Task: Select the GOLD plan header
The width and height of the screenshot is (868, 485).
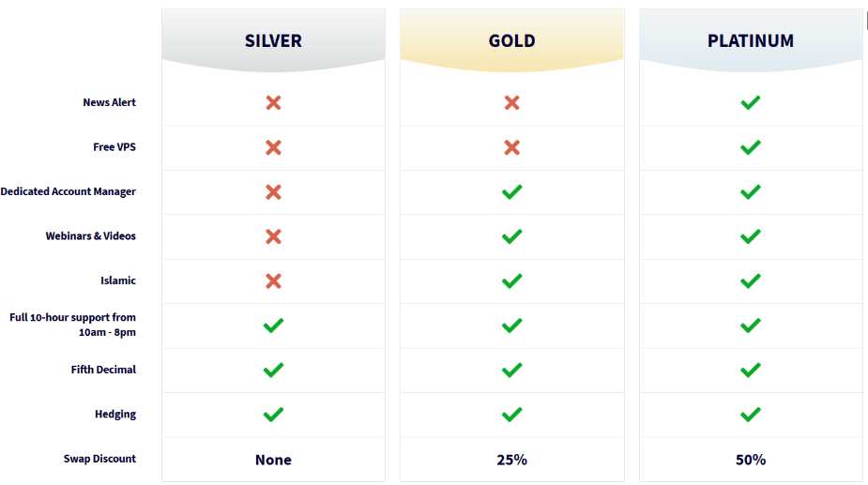Action: point(512,40)
